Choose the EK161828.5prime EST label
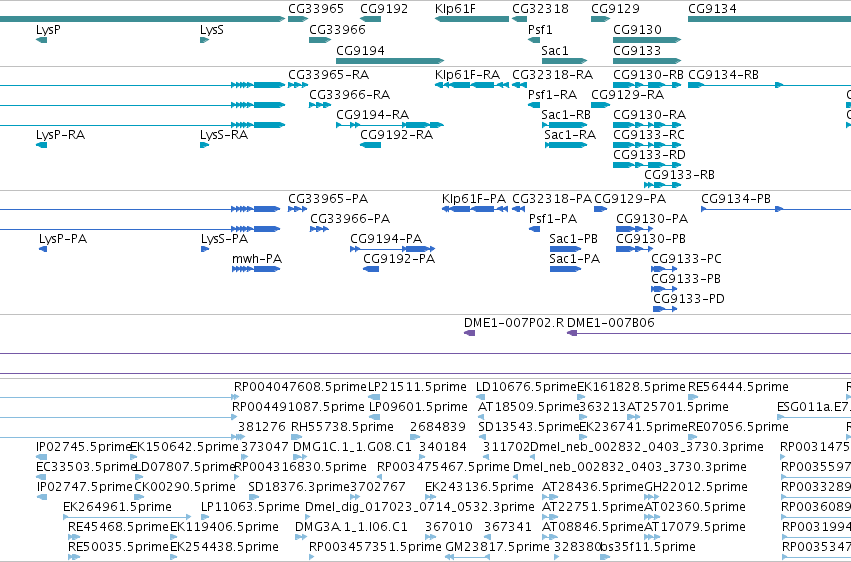851x562 pixels. point(631,387)
